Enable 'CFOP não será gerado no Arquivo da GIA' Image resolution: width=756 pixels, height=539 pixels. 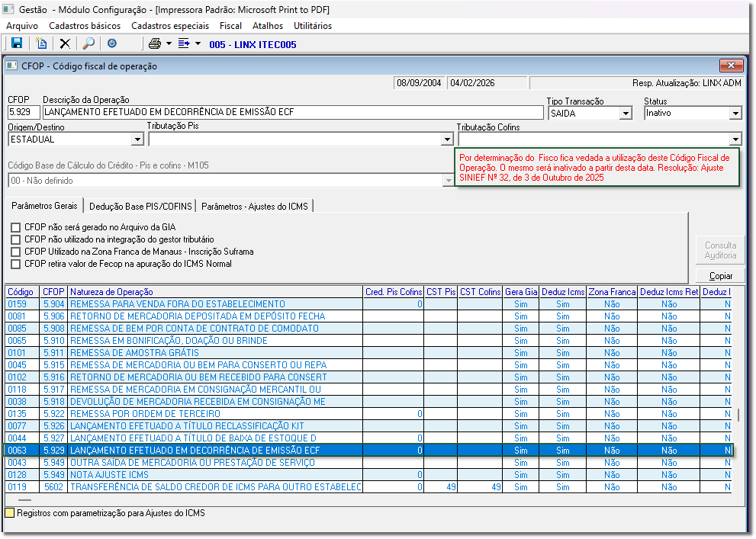pyautogui.click(x=15, y=227)
